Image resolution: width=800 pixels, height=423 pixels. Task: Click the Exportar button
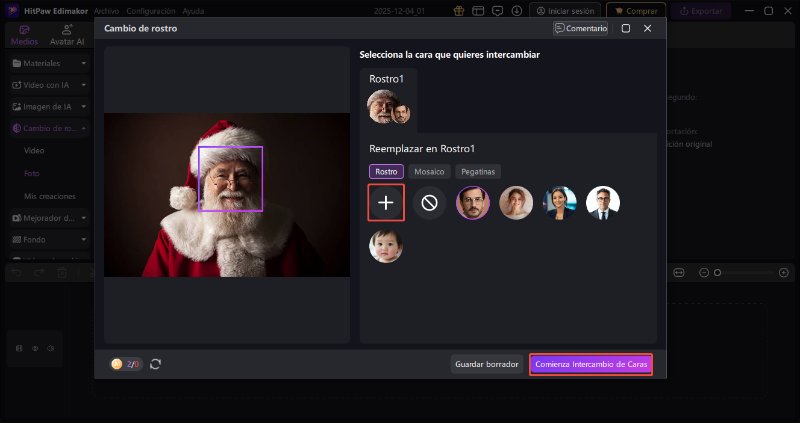click(701, 11)
